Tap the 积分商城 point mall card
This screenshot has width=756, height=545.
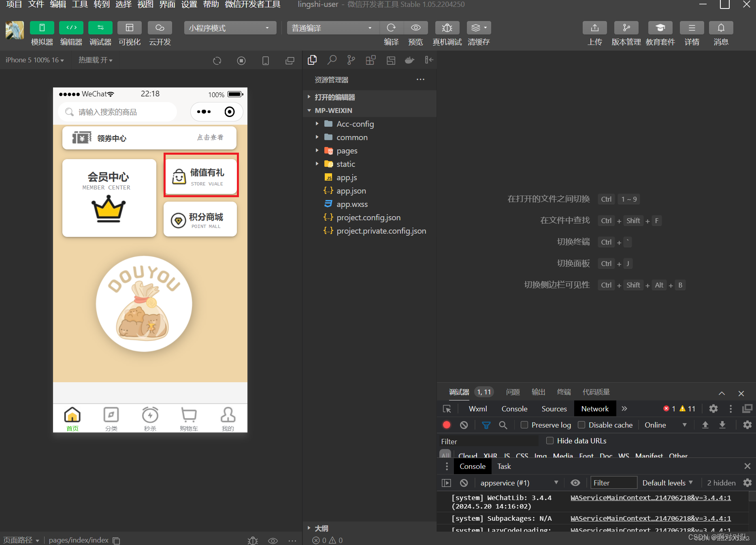click(x=200, y=219)
